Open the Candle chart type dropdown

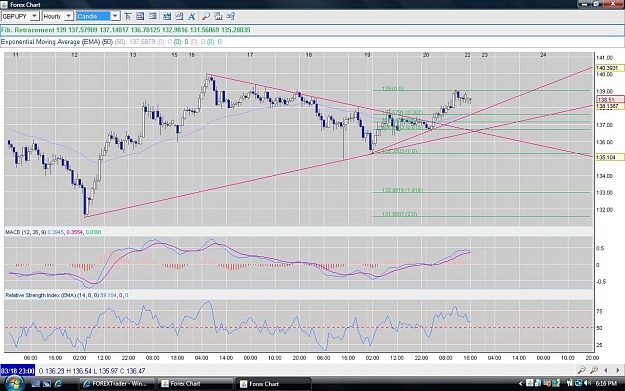coord(115,16)
